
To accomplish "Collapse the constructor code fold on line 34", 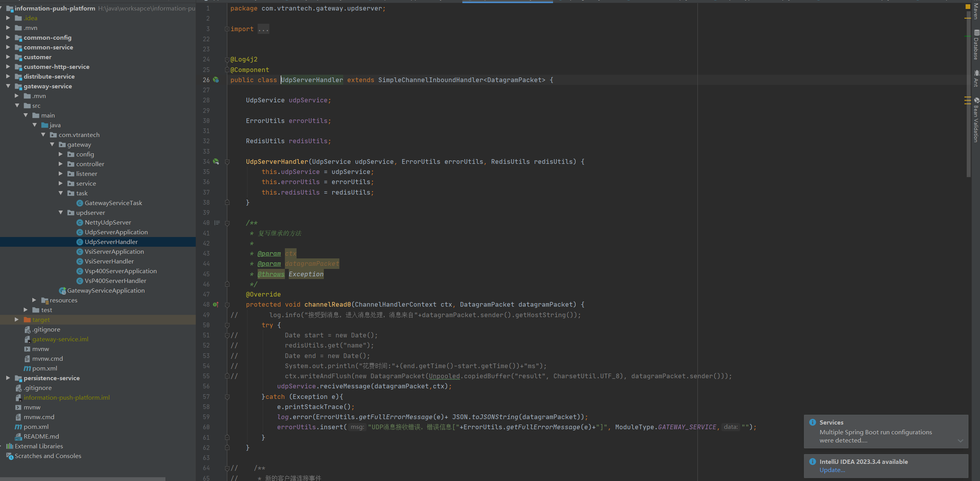I will 227,162.
